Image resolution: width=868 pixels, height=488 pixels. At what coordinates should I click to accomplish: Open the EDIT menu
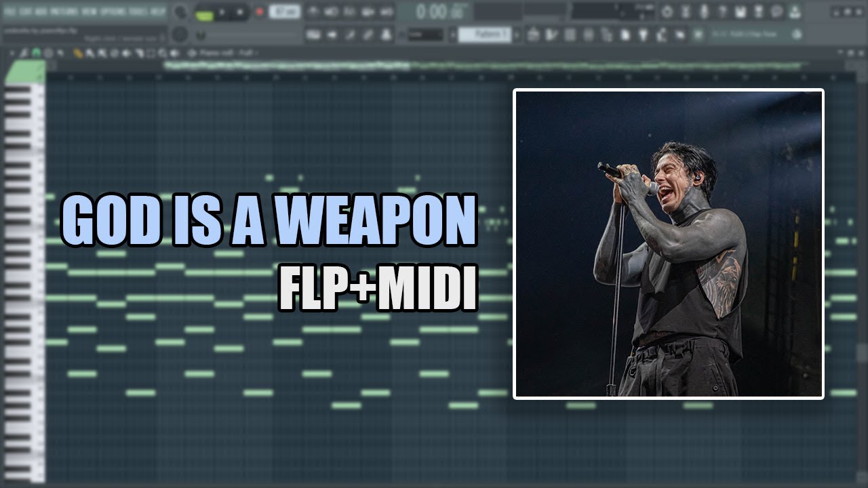coord(25,12)
